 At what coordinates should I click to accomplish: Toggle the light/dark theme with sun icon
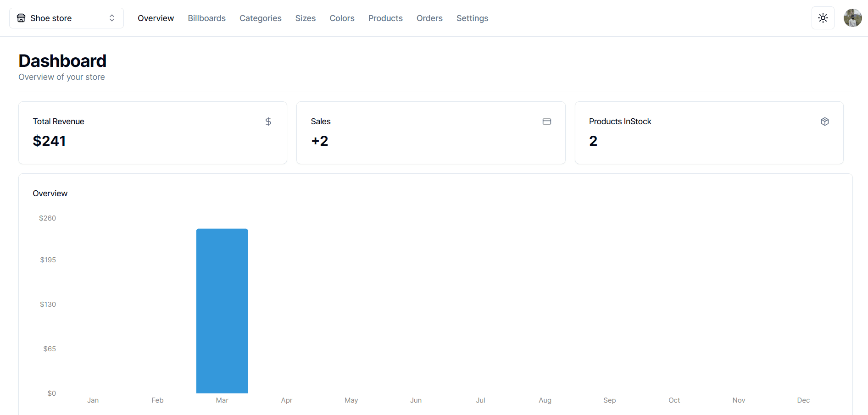coord(823,18)
